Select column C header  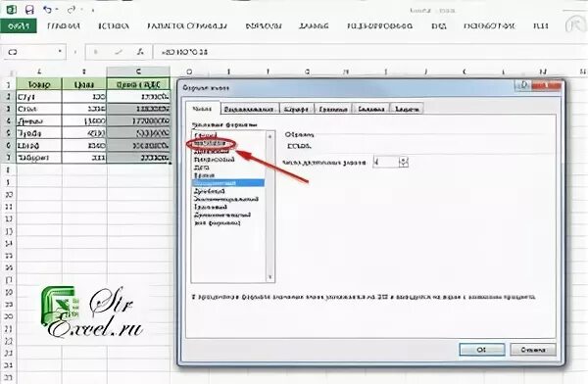pyautogui.click(x=138, y=72)
